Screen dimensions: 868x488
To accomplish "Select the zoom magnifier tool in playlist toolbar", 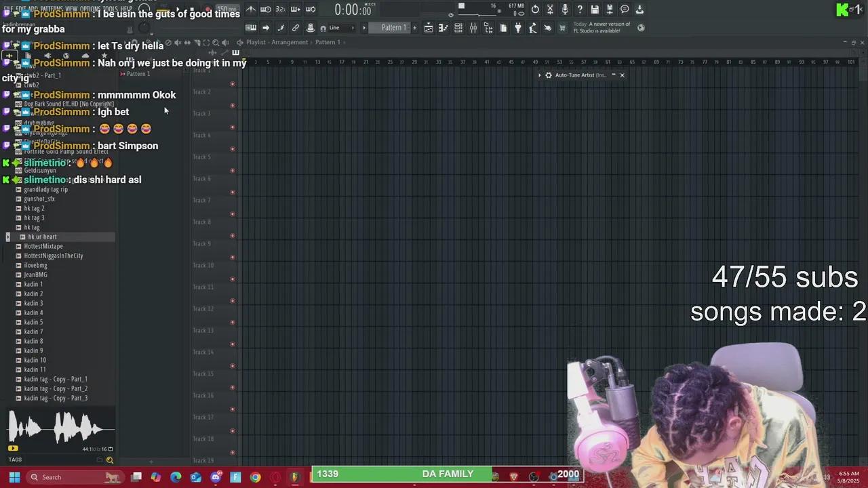I will point(216,43).
